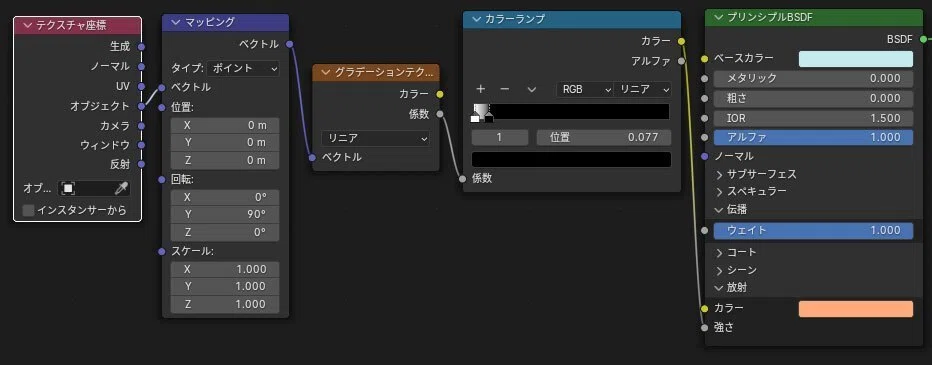The height and width of the screenshot is (365, 932).
Task: Open the color ramp リニア interpolation dropdown
Action: 642,89
